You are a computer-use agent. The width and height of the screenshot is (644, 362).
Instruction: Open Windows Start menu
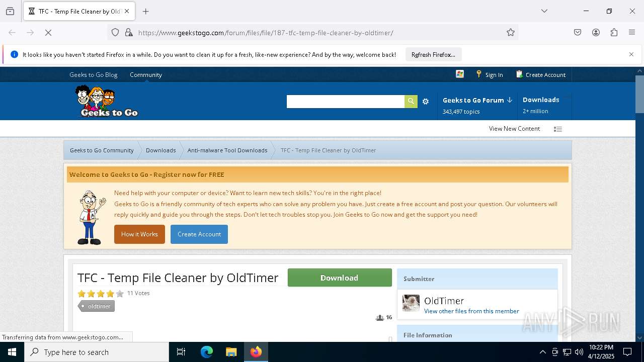(12, 352)
